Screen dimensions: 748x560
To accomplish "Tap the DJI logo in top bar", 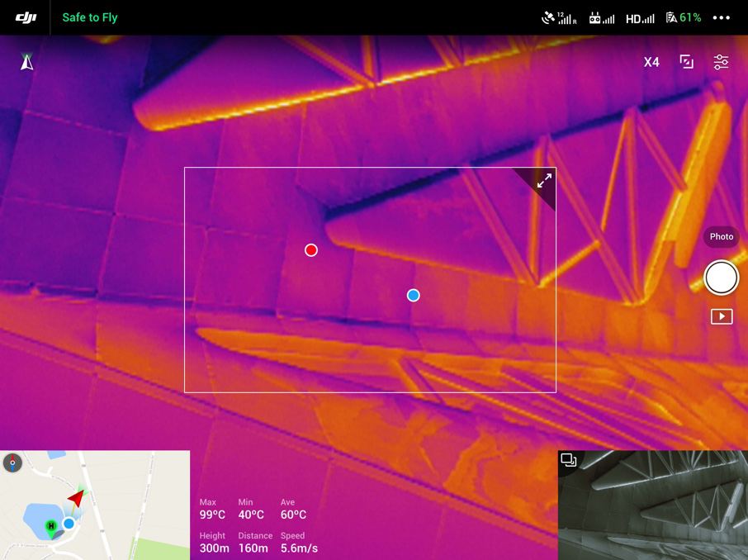I will [26, 17].
